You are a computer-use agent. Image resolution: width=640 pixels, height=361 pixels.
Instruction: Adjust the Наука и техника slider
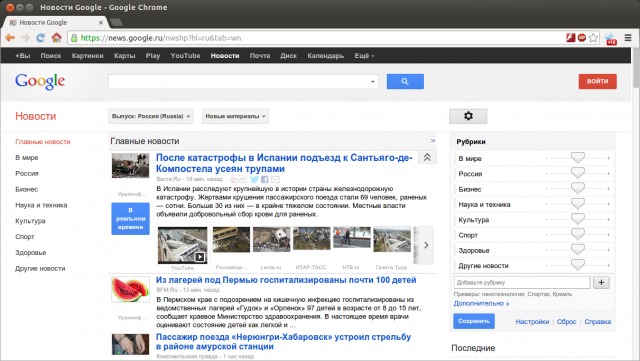(578, 204)
